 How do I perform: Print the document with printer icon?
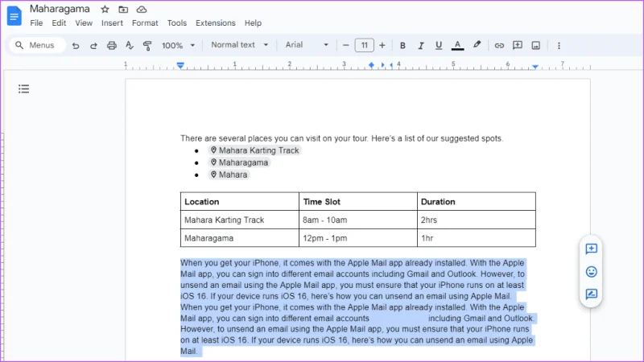[x=112, y=46]
